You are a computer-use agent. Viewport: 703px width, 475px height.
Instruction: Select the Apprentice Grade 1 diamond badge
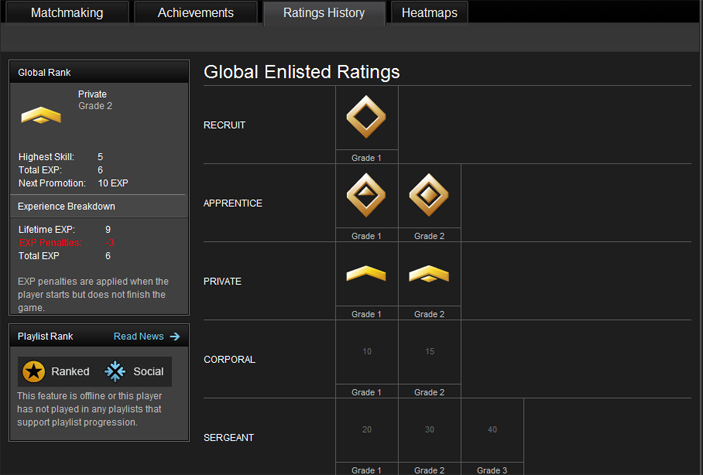(x=366, y=195)
